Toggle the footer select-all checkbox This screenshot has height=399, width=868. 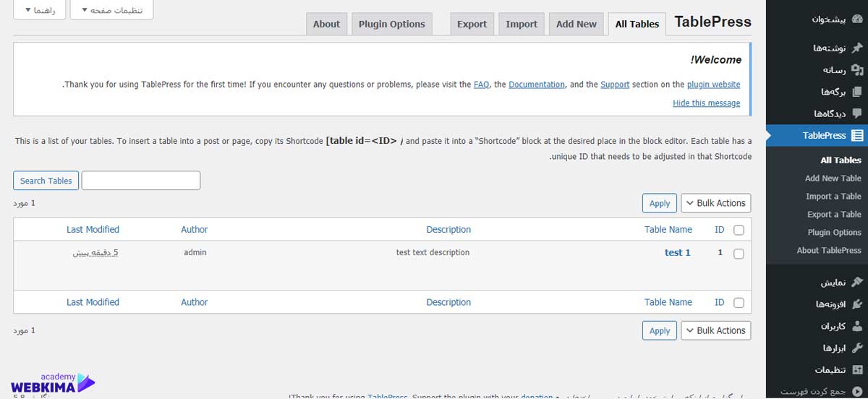[739, 303]
